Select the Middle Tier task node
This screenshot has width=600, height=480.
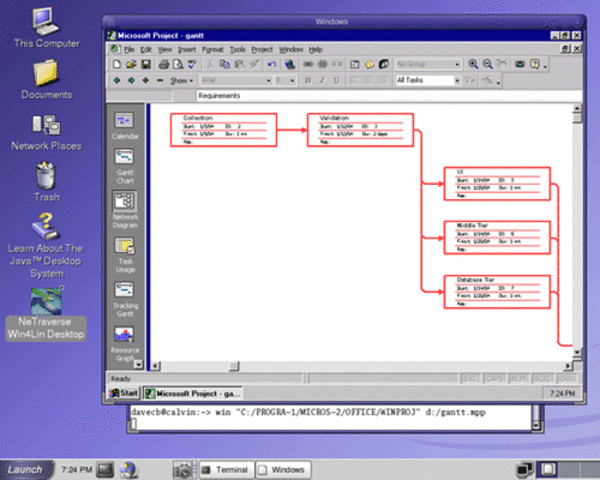[497, 238]
